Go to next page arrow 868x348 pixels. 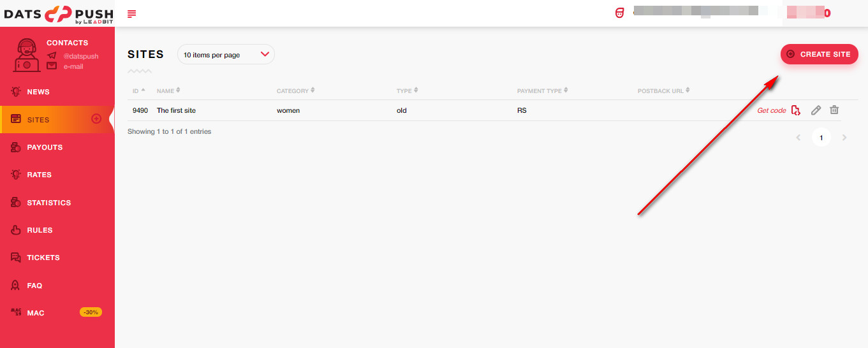(x=844, y=138)
